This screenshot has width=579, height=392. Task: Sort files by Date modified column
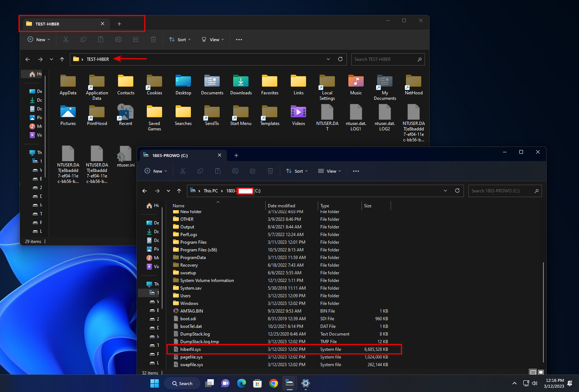(281, 206)
